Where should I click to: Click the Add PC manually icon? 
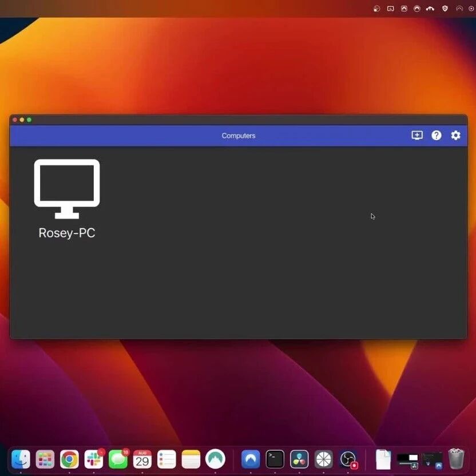(x=417, y=136)
